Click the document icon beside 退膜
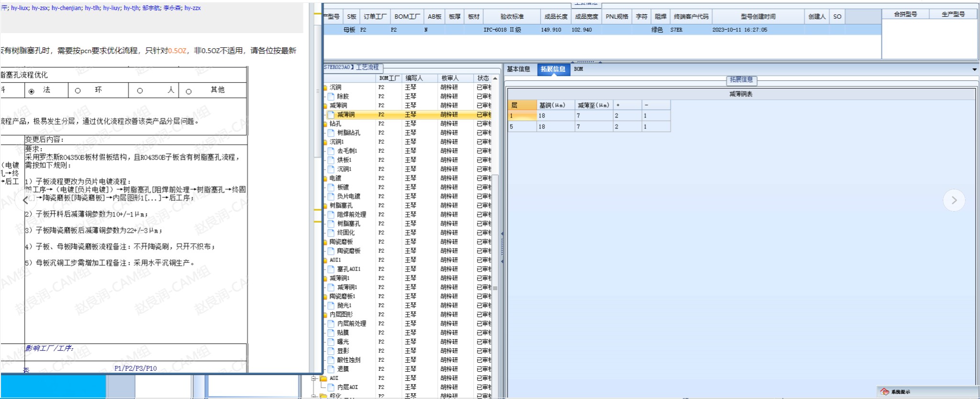Viewport: 980px width, 399px height. (x=331, y=369)
